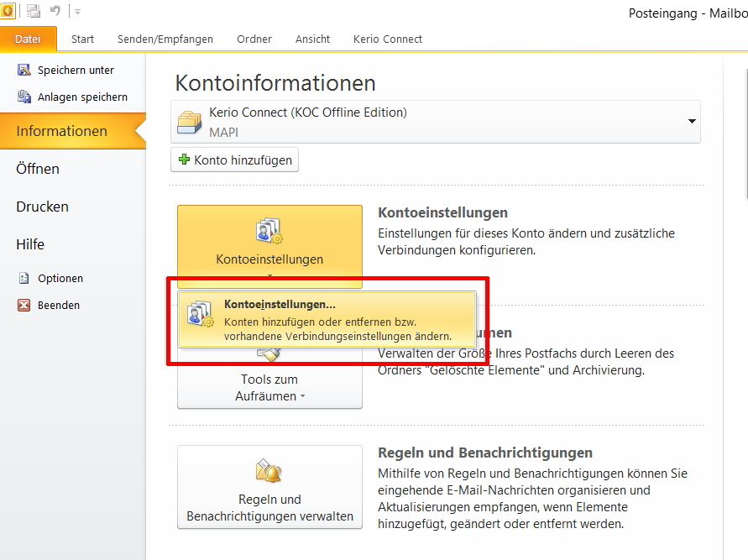
Task: Click the green plus icon for adding account
Action: pyautogui.click(x=184, y=160)
